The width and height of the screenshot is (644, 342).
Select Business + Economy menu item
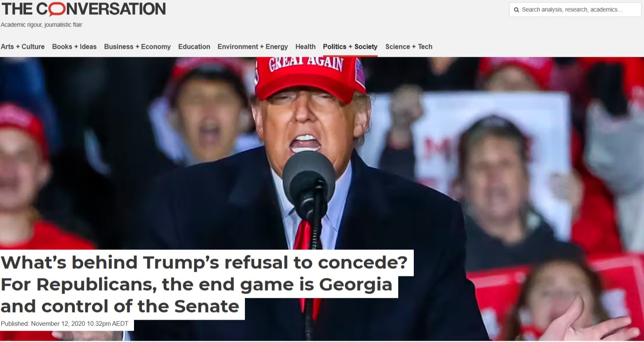137,47
